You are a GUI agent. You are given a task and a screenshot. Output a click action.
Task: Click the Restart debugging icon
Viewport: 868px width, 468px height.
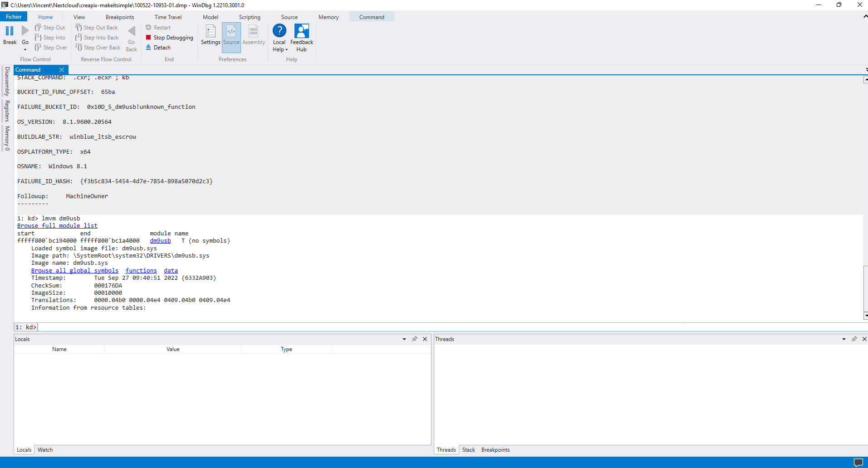(148, 28)
